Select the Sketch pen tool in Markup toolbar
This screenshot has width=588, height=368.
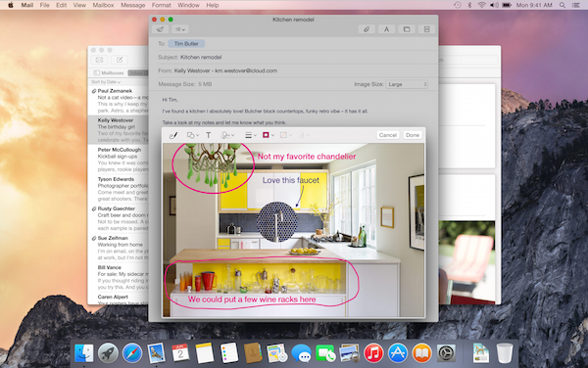click(173, 135)
